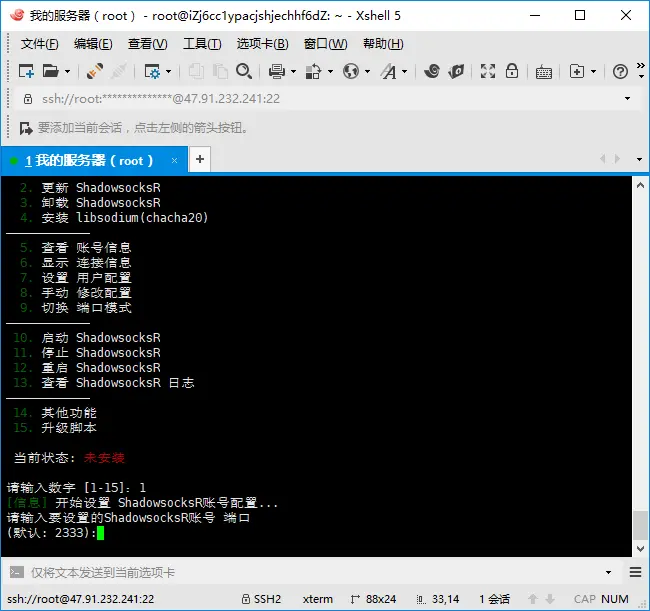
Task: Expand the address bar history dropdown
Action: [x=627, y=99]
